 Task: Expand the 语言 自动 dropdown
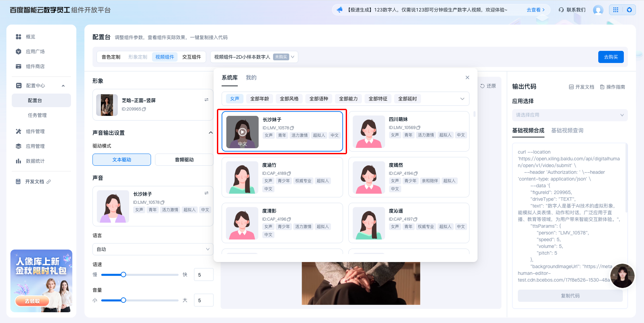[153, 249]
